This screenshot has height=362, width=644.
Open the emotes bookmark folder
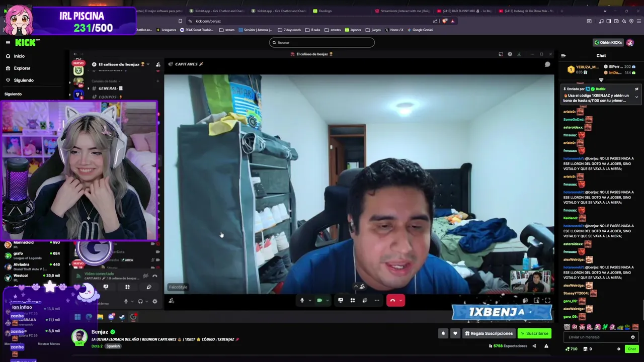pos(333,30)
